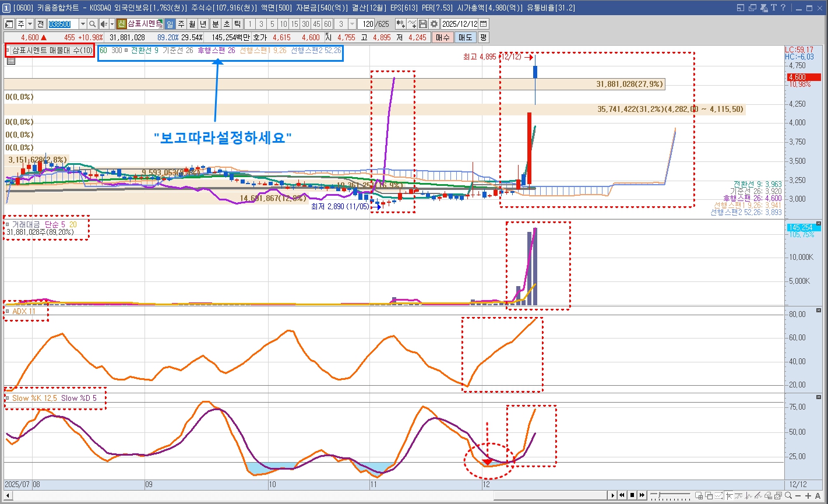
Task: Open the dropdown arrow beside speaker icon
Action: 112,24
